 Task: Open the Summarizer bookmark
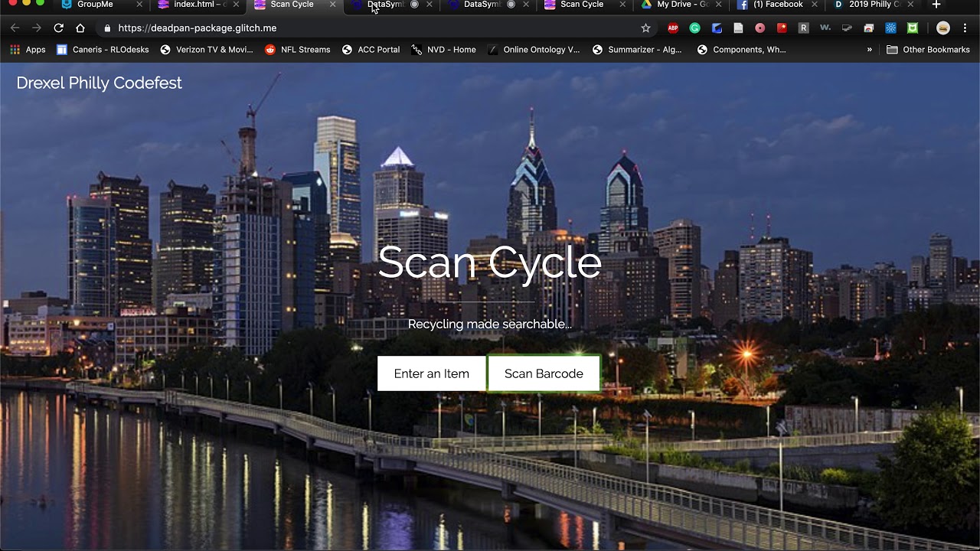click(x=637, y=50)
